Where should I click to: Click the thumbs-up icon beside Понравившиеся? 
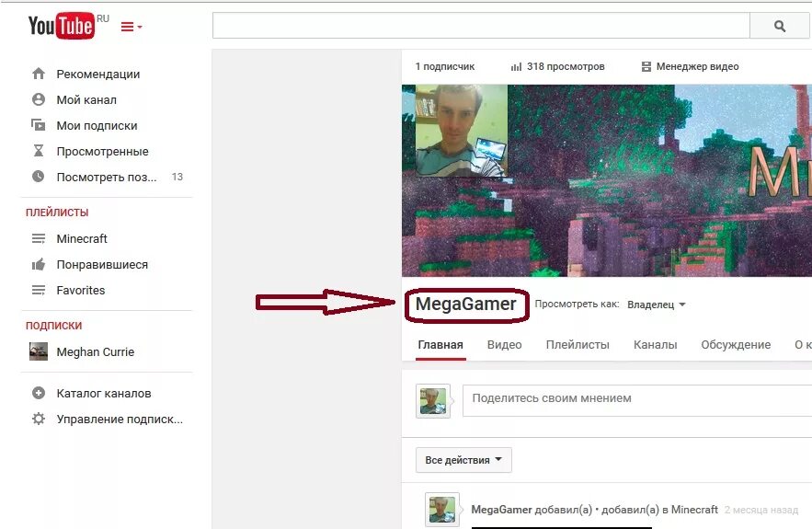(x=39, y=264)
